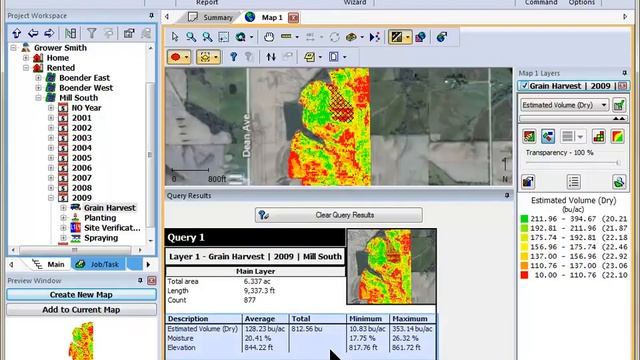This screenshot has width=640, height=360.
Task: Pin the Query Results panel
Action: (507, 196)
